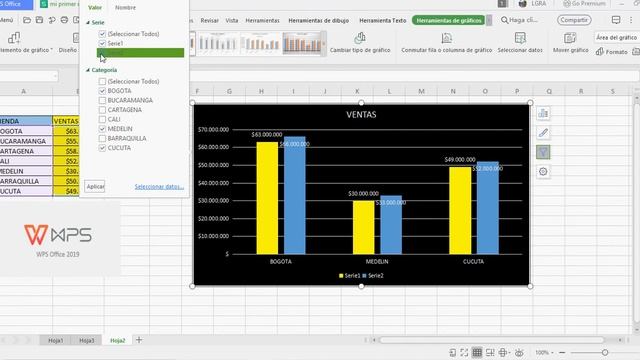Switch to sheet Hoja1
The height and width of the screenshot is (360, 640).
[56, 340]
